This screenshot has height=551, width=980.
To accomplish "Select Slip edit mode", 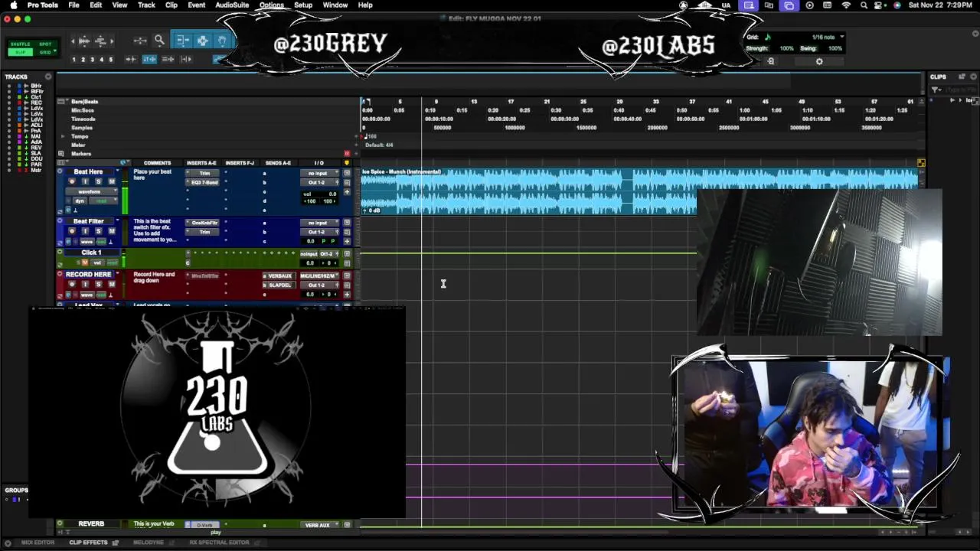I will tap(20, 52).
